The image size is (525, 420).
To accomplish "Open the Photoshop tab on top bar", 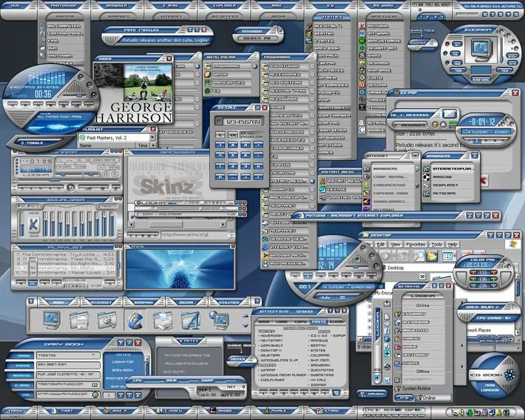I will (64, 6).
